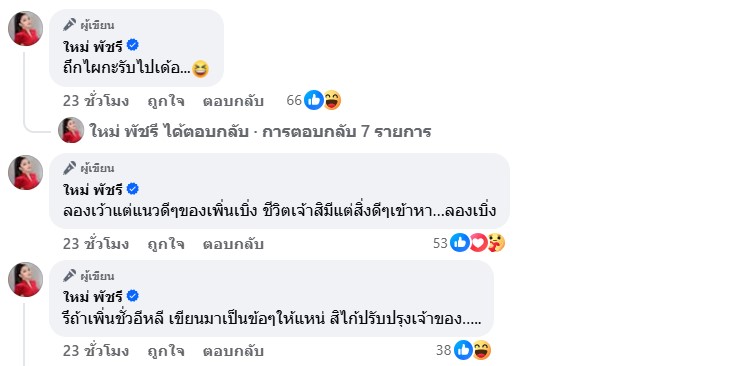Viewport: 730px width, 366px height.
Task: Reply to the third comment with ตอบกลับ
Action: pos(233,351)
